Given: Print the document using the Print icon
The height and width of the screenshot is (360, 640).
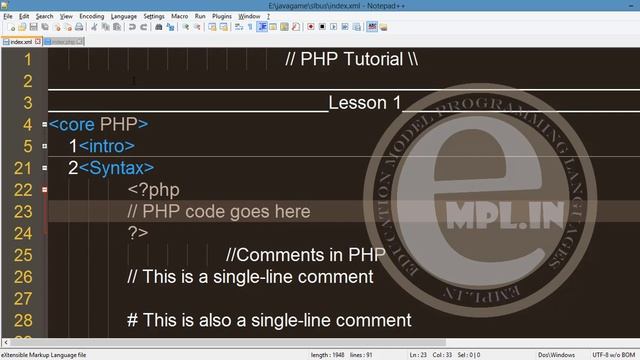Looking at the screenshot, I should click(x=79, y=27).
